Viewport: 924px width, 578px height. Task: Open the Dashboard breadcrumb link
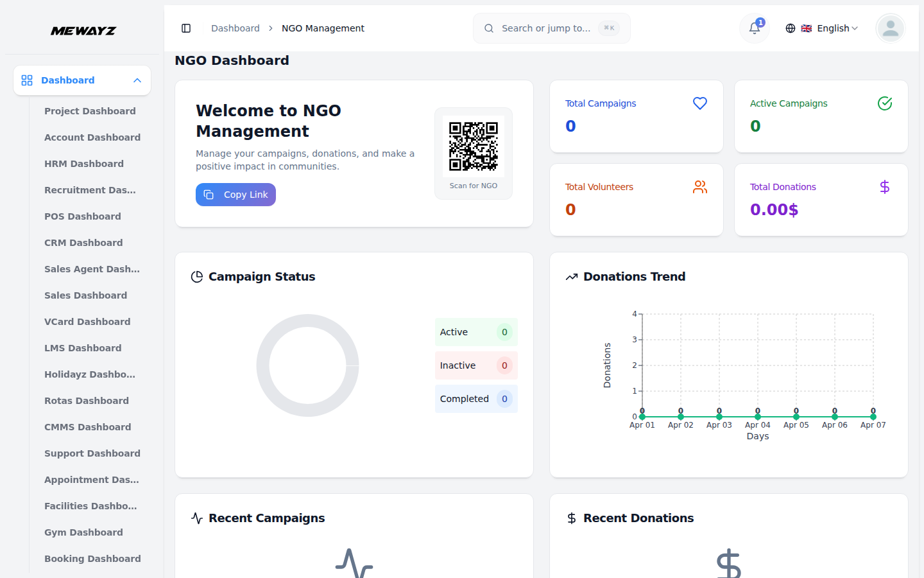tap(235, 28)
